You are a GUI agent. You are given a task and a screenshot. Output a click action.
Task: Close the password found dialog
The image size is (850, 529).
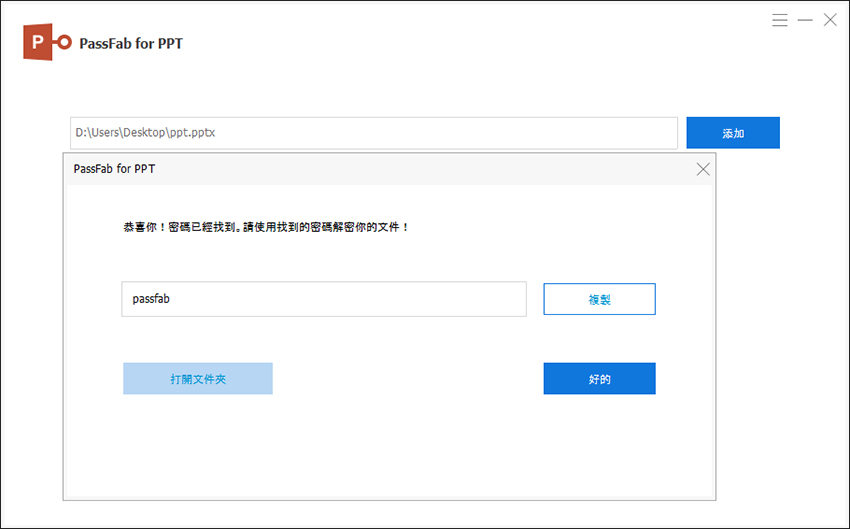703,169
